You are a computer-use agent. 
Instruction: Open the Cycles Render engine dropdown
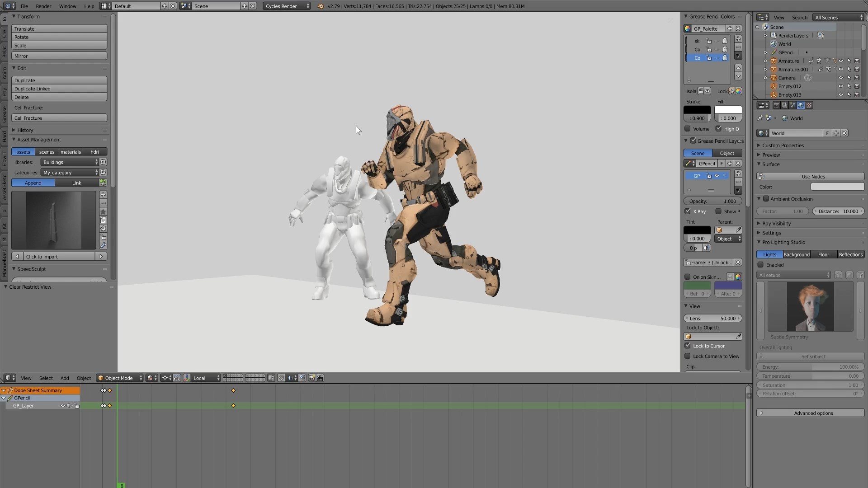pos(287,6)
